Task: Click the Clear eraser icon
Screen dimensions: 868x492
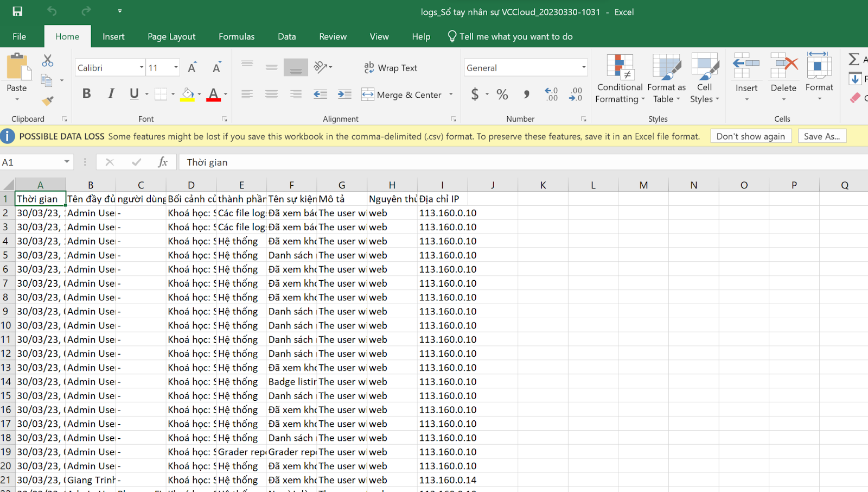Action: click(x=855, y=98)
